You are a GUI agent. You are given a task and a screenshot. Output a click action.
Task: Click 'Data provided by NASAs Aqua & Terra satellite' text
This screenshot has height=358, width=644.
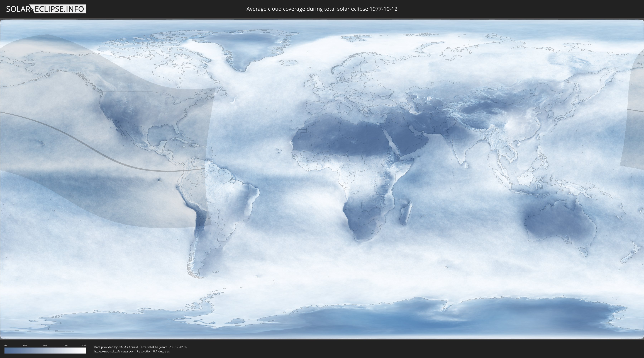[126, 347]
